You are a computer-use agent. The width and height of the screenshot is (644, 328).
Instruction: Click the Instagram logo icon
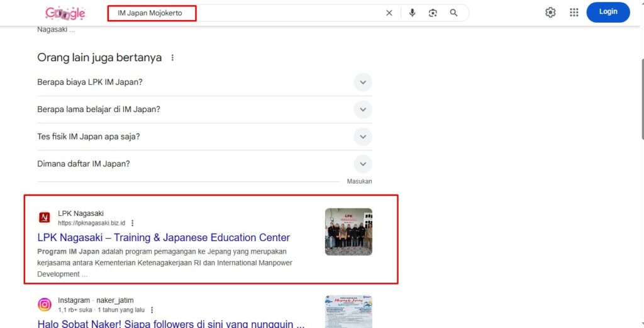click(x=45, y=305)
